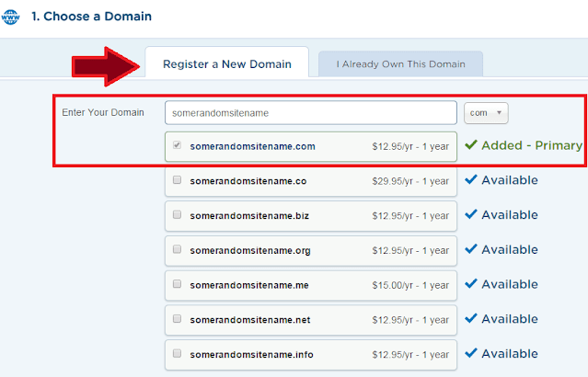Switch to I Already Own This Domain tab
This screenshot has width=588, height=377.
pyautogui.click(x=400, y=64)
